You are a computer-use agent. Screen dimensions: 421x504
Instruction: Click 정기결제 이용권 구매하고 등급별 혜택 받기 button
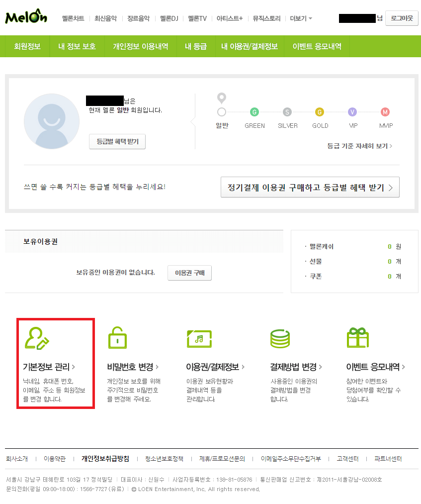[310, 187]
